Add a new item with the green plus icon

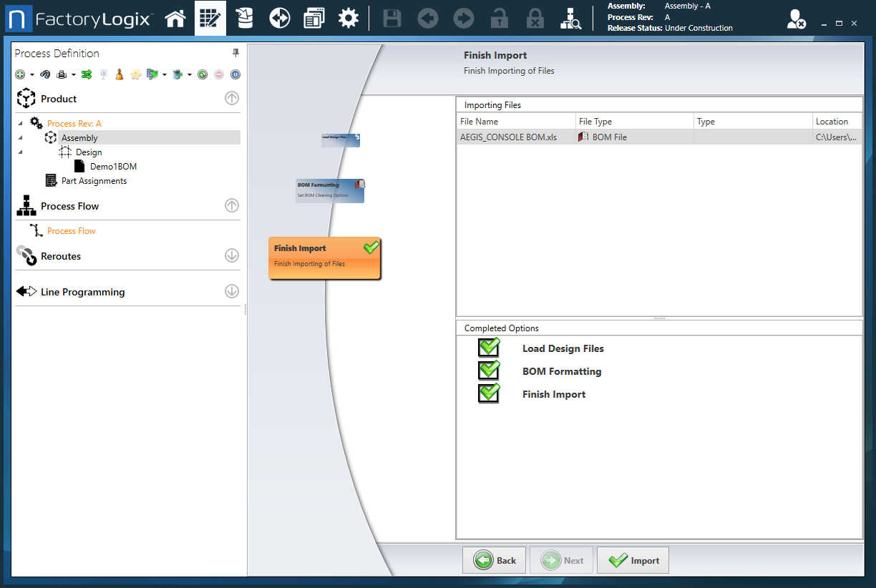pos(20,74)
